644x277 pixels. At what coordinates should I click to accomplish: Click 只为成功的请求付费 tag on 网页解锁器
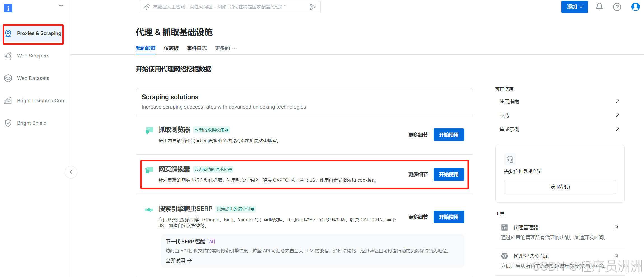pos(213,170)
